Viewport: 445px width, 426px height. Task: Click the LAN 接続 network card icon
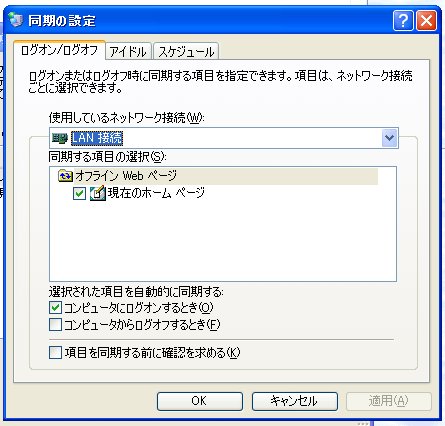[x=60, y=138]
